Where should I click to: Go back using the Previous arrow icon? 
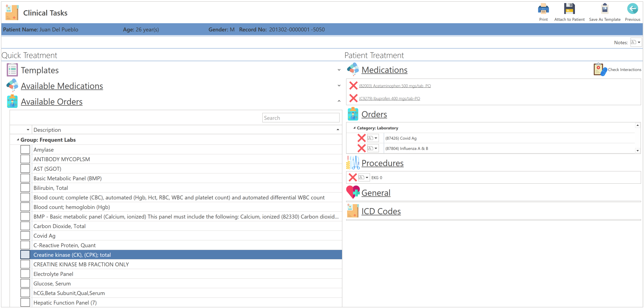632,9
